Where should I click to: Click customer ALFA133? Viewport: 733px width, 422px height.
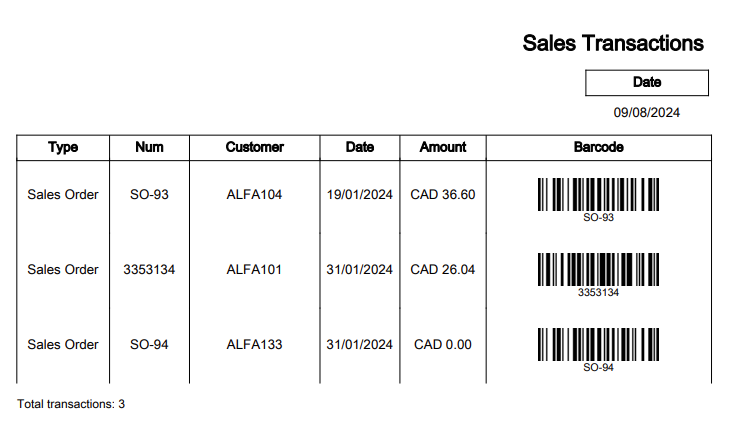point(254,344)
